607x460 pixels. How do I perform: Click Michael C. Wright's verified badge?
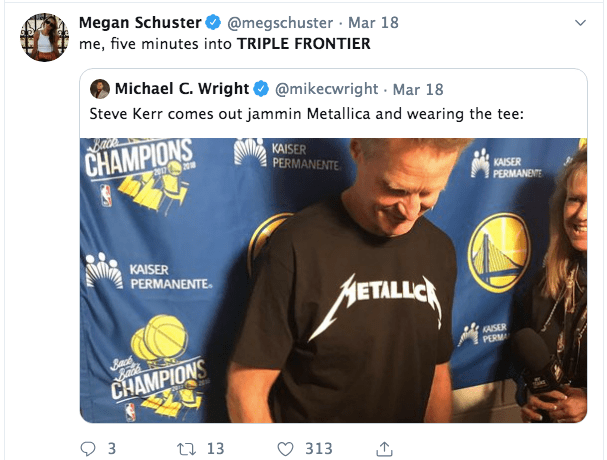260,89
